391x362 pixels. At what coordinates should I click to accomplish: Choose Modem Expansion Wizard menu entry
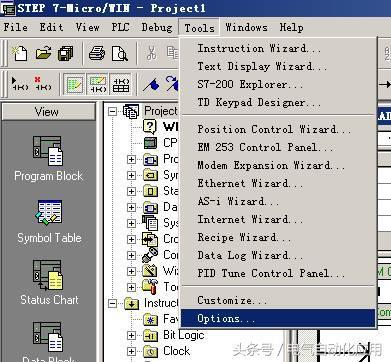(279, 165)
